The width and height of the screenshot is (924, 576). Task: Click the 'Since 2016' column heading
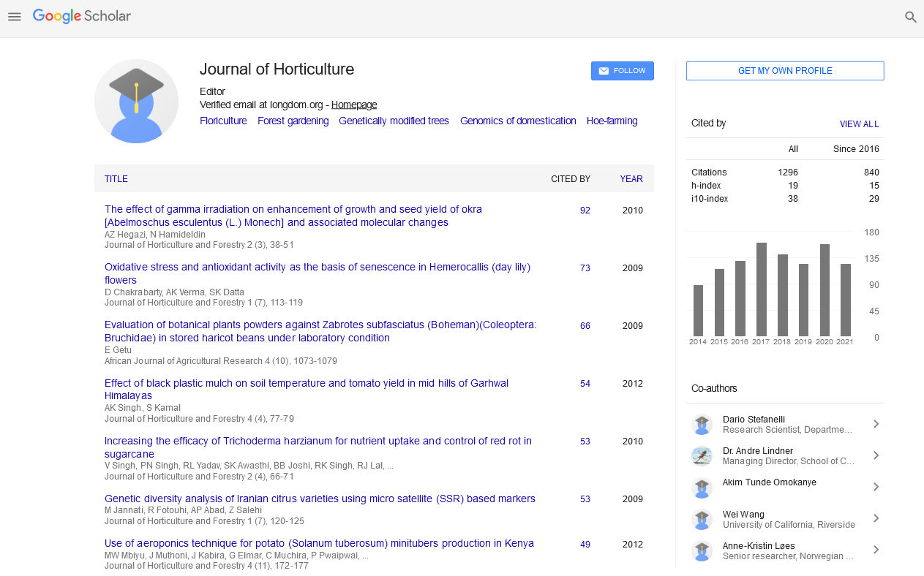[856, 149]
